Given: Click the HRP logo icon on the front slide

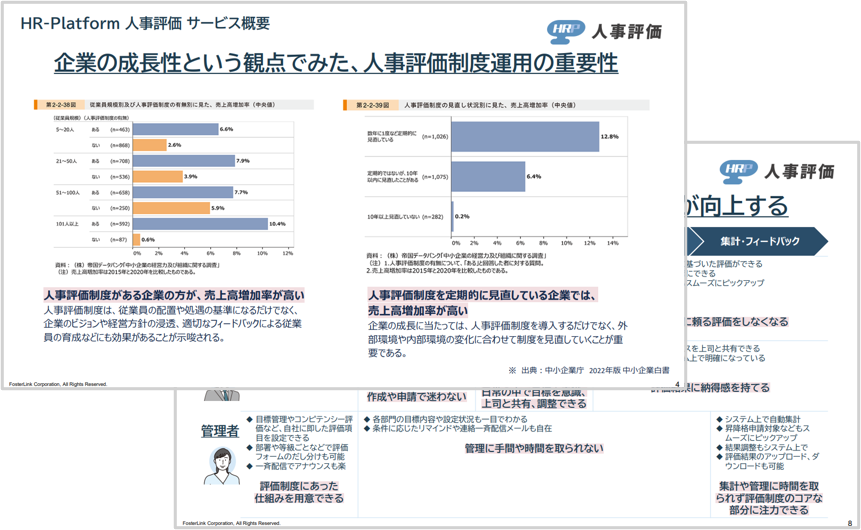Looking at the screenshot, I should pyautogui.click(x=566, y=31).
